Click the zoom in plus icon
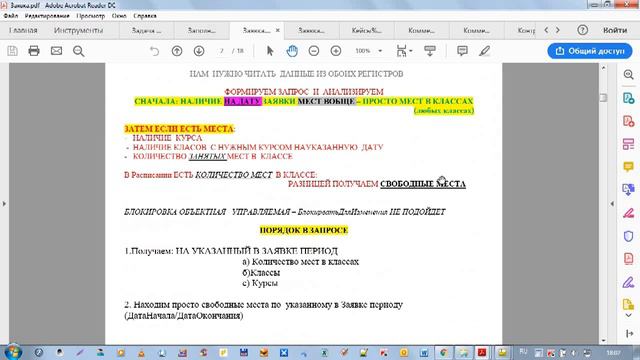Image resolution: width=640 pixels, height=360 pixels. click(336, 51)
